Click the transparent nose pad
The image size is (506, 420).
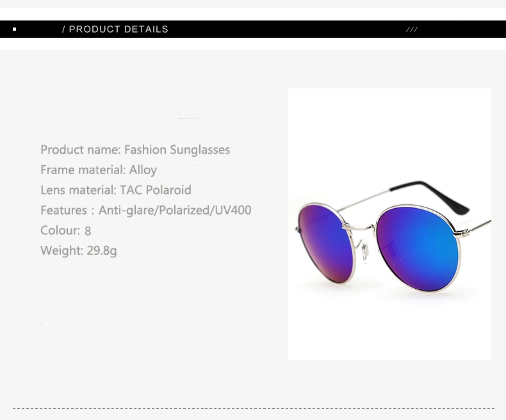(365, 250)
